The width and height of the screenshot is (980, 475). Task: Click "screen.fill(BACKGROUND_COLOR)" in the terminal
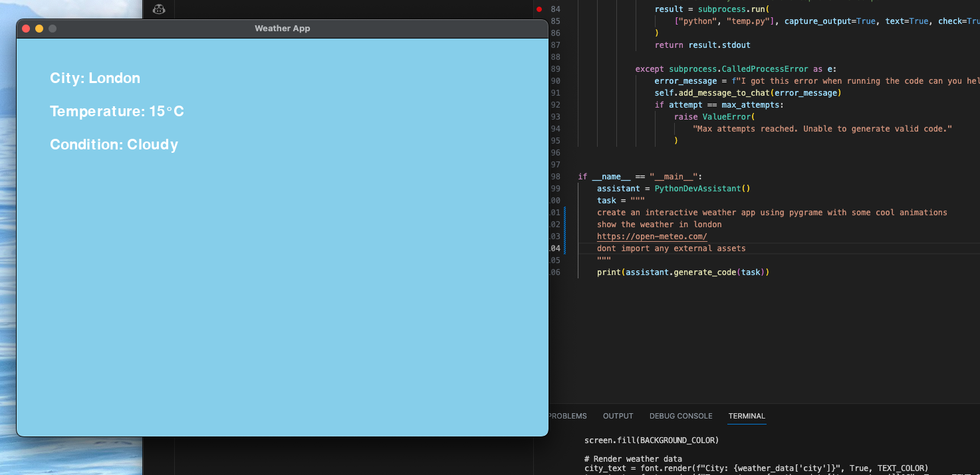(x=652, y=440)
